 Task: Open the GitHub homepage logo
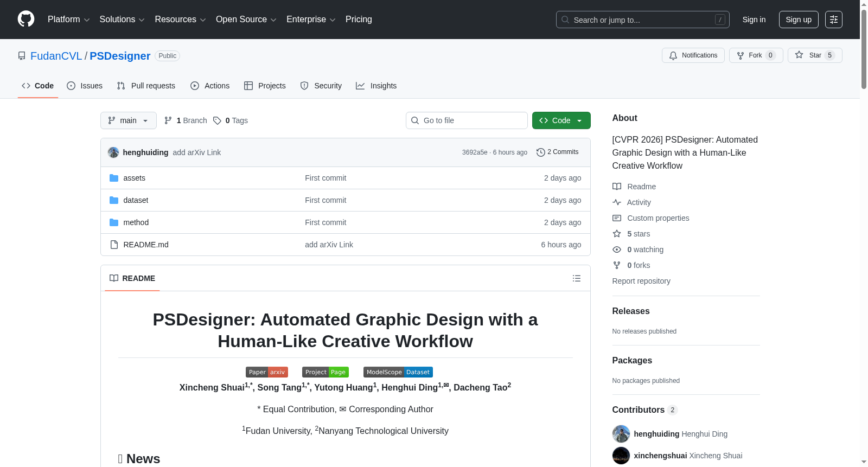click(x=26, y=19)
